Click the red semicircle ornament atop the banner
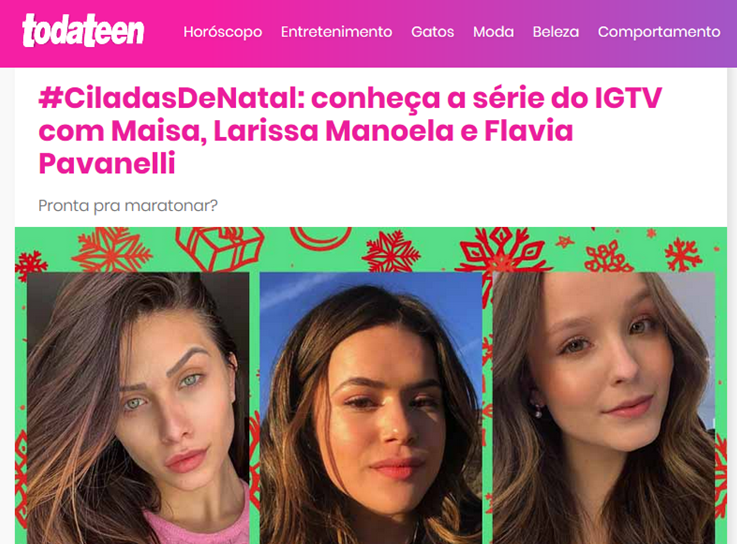This screenshot has height=544, width=737. [x=321, y=237]
